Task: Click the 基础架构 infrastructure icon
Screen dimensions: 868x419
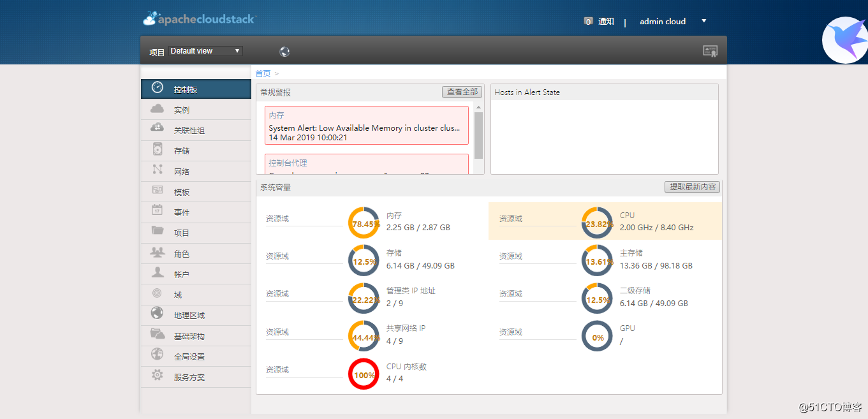Action: (x=157, y=334)
